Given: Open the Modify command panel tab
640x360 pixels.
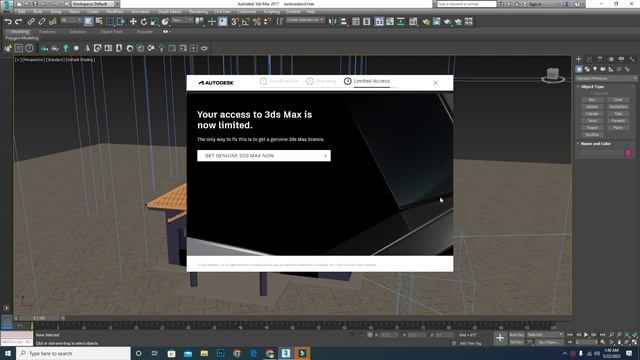Looking at the screenshot, I should tap(589, 60).
